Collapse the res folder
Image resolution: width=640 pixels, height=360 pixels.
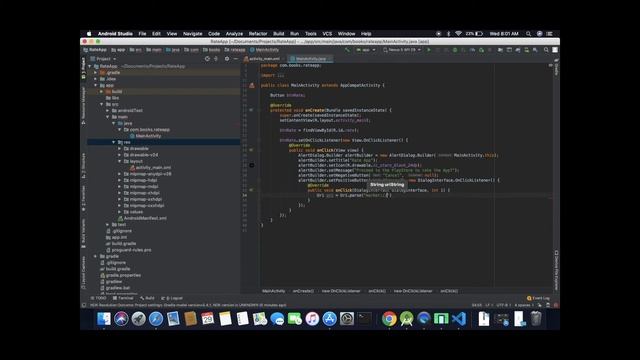[114, 142]
